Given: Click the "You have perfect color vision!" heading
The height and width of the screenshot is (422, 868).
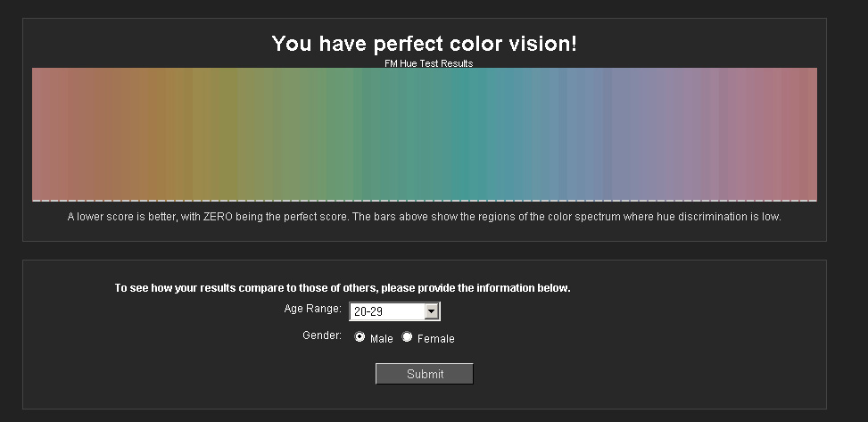Looking at the screenshot, I should [425, 44].
